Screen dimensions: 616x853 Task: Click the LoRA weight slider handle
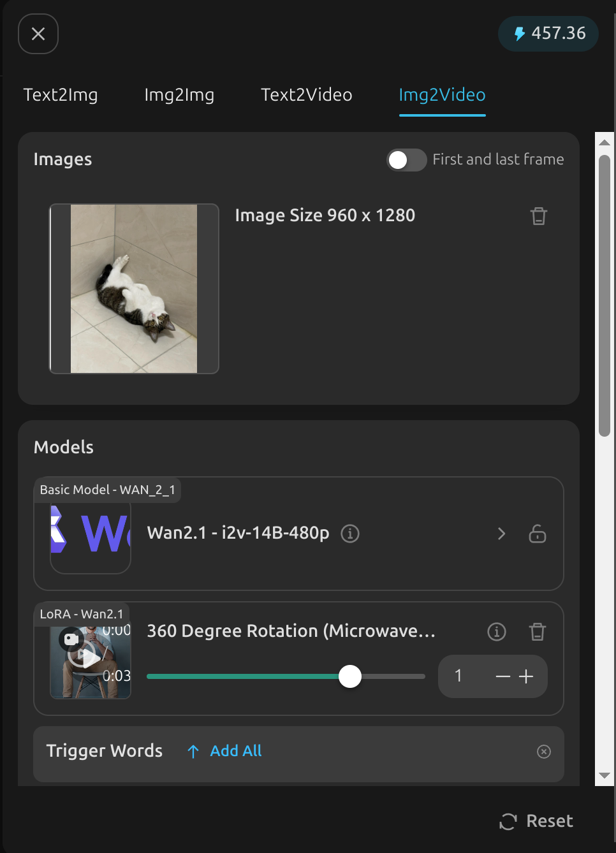coord(350,676)
